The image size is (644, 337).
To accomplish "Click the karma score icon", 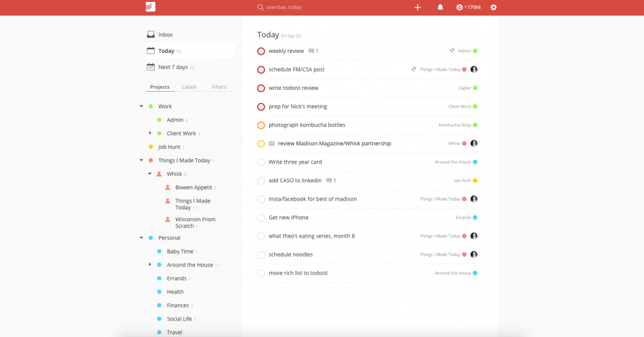I will coord(460,8).
